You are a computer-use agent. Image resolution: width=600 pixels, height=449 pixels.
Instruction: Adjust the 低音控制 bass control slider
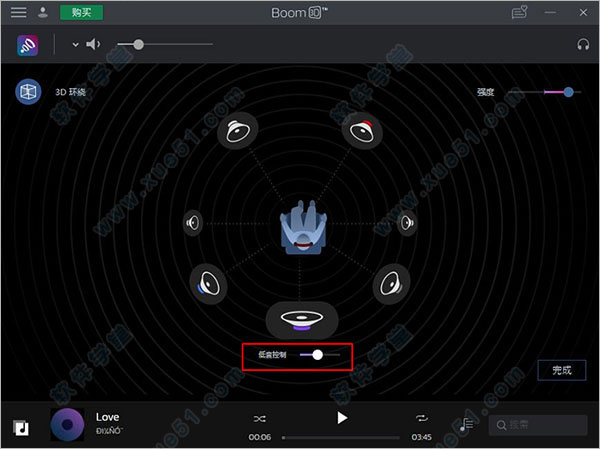click(320, 355)
